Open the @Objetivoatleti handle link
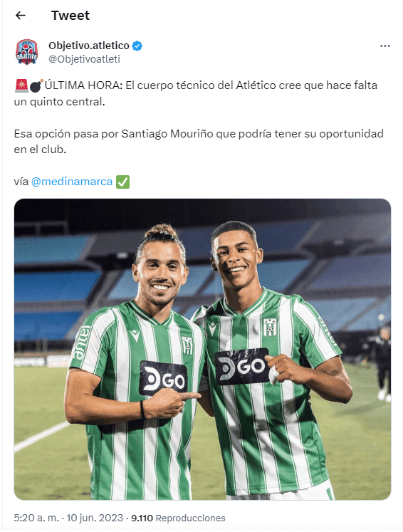 pyautogui.click(x=84, y=59)
